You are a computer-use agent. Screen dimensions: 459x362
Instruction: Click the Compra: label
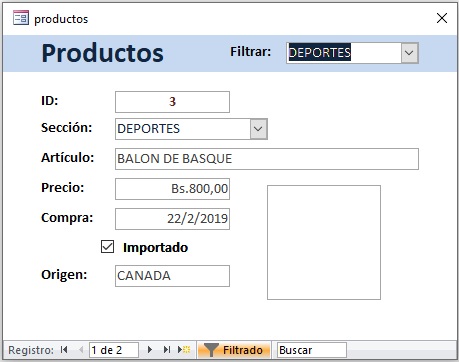click(x=67, y=218)
